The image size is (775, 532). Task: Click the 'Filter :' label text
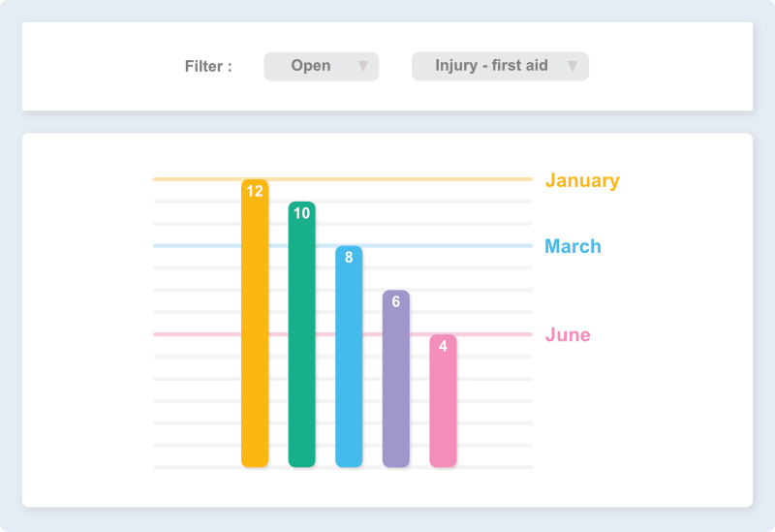pos(208,67)
